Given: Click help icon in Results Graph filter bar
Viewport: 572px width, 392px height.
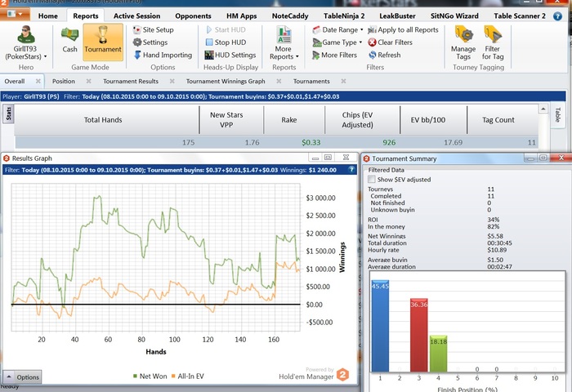Looking at the screenshot, I should coord(351,170).
